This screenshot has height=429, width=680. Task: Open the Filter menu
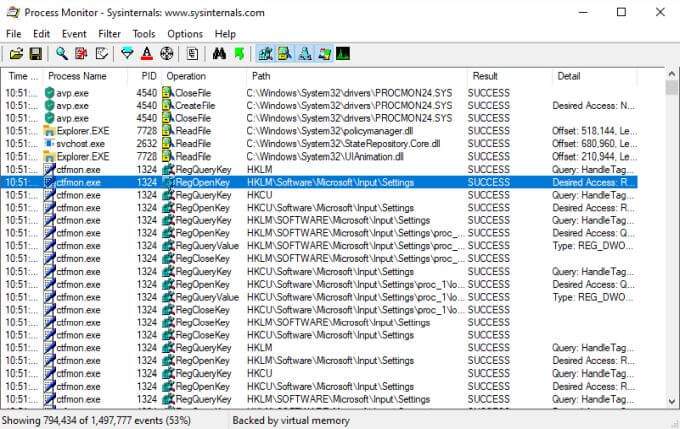pyautogui.click(x=109, y=34)
